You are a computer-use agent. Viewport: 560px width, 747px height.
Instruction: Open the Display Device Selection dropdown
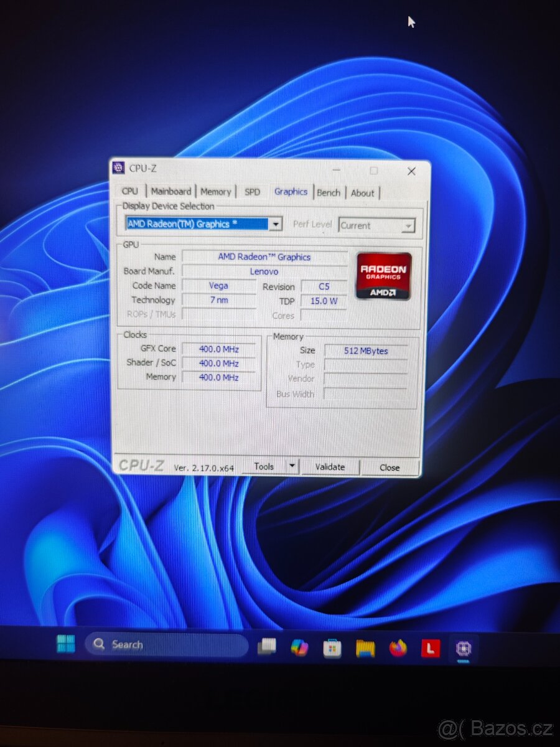pos(276,224)
